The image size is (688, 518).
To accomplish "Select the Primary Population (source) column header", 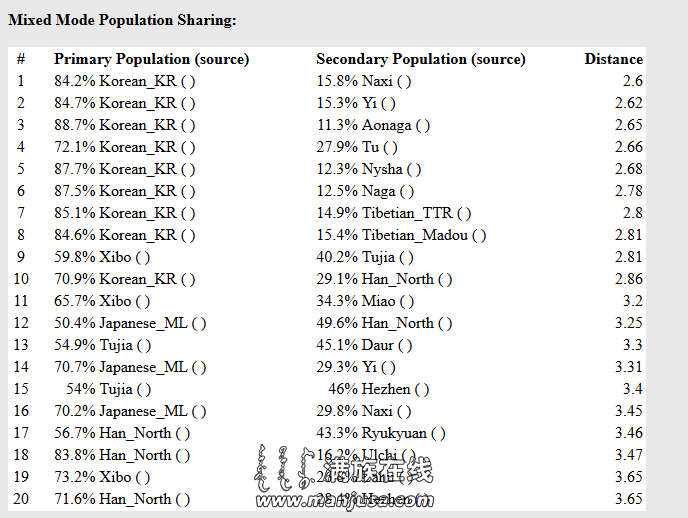I will [151, 59].
